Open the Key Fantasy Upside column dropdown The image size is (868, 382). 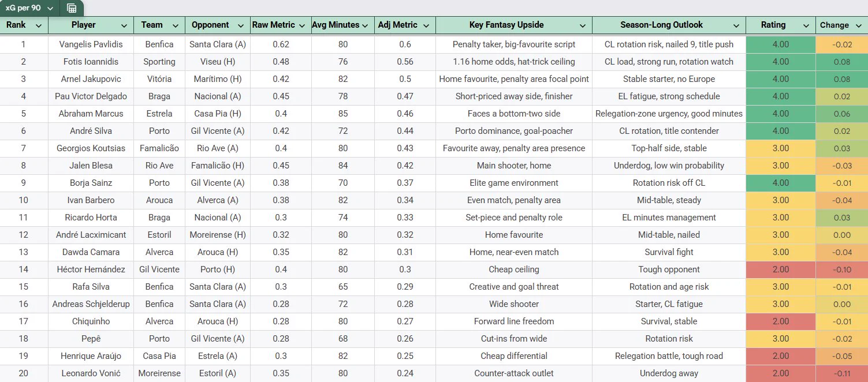[x=582, y=25]
